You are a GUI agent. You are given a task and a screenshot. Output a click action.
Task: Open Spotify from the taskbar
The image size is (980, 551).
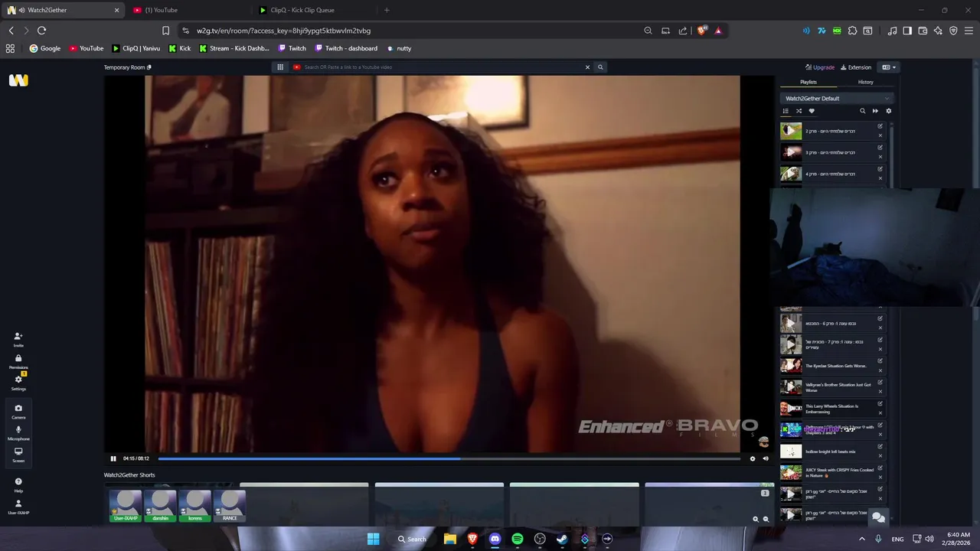pos(518,539)
